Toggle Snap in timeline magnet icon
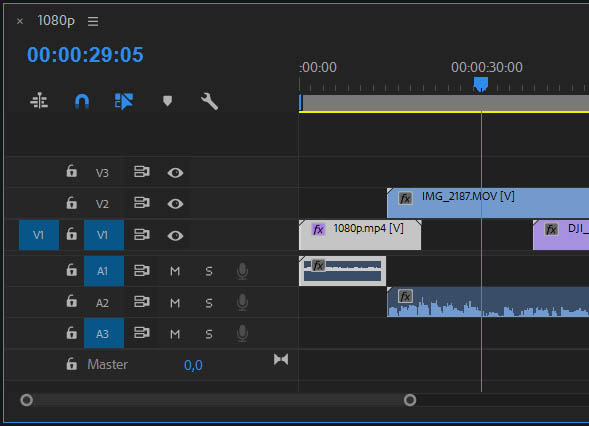Screen dimensions: 589x426 click(82, 101)
